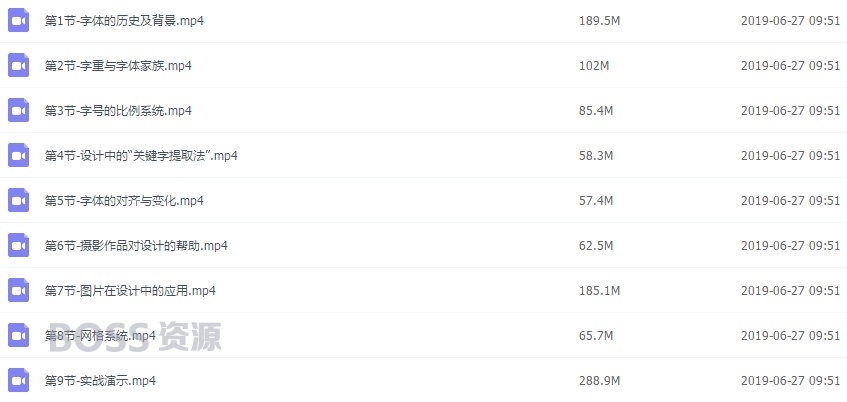This screenshot has height=402, width=847.
Task: Open the 第3节-字号的比例系统.mp4 file name
Action: pos(118,111)
